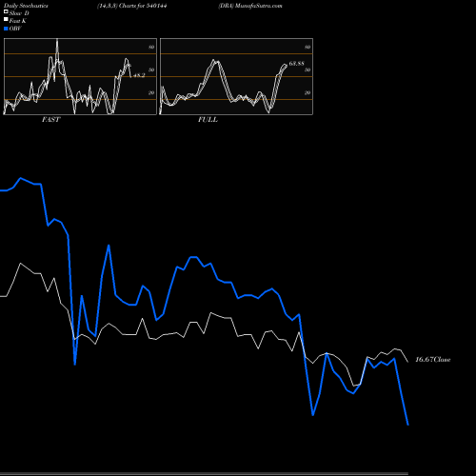Click the Fast K legend swatch
The height and width of the screenshot is (476, 476).
pos(6,19)
